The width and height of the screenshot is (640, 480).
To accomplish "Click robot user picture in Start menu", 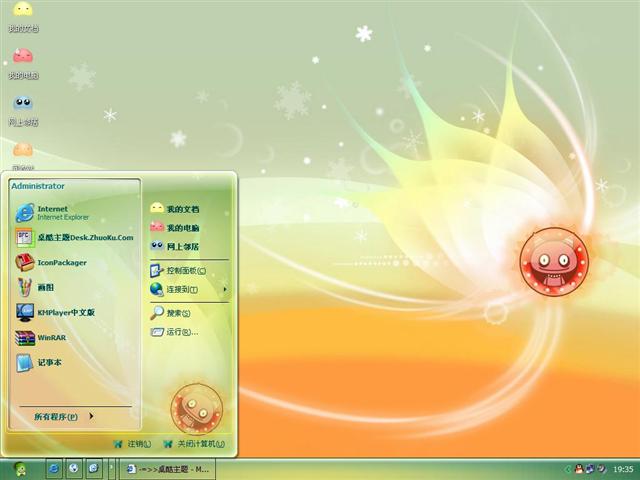I will 197,409.
